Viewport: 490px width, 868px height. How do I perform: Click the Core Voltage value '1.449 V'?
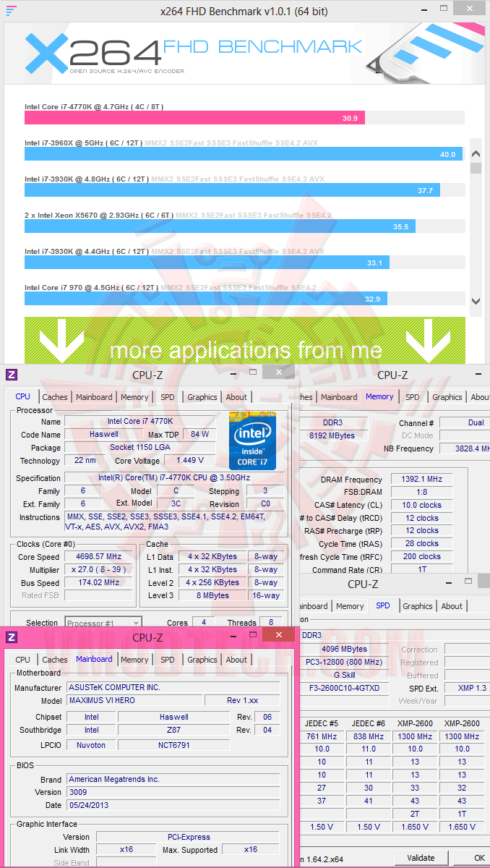click(189, 461)
